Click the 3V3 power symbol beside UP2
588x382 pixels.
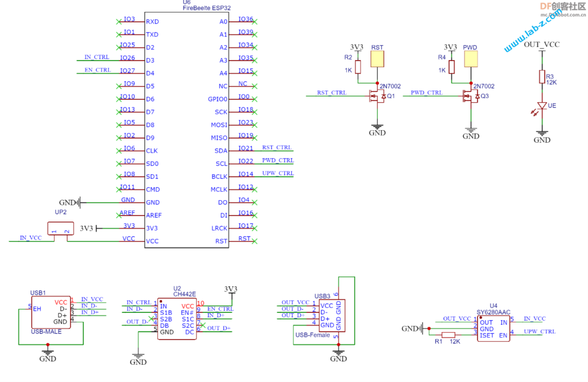click(x=90, y=228)
